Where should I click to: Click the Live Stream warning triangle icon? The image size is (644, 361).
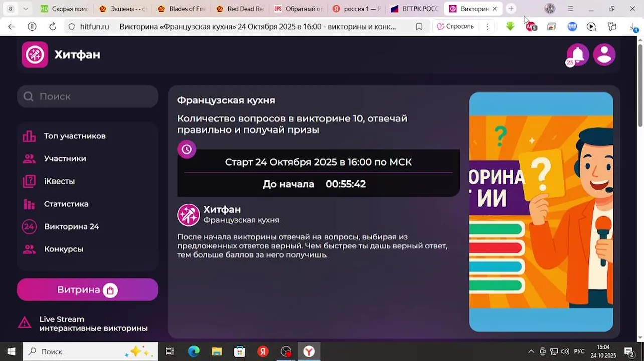tap(25, 323)
